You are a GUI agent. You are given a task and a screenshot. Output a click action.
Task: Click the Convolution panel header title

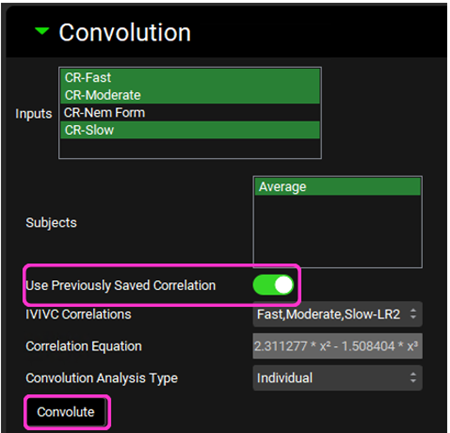125,32
